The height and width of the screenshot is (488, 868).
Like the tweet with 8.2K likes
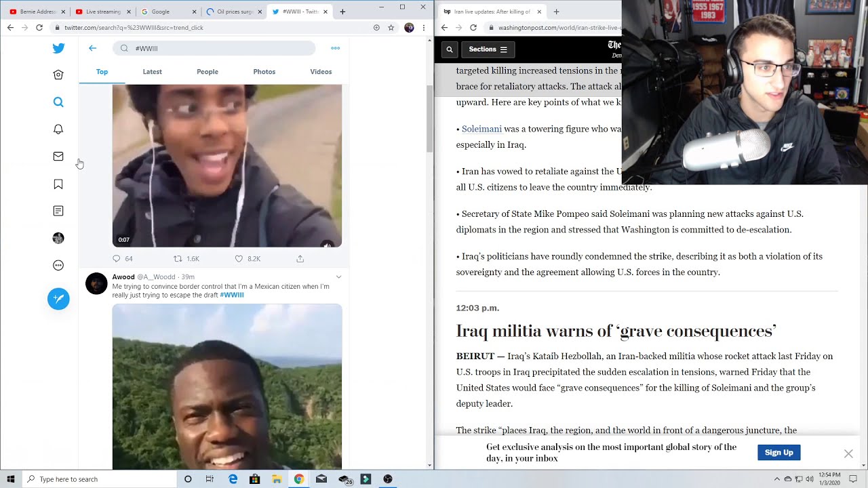[x=248, y=259]
